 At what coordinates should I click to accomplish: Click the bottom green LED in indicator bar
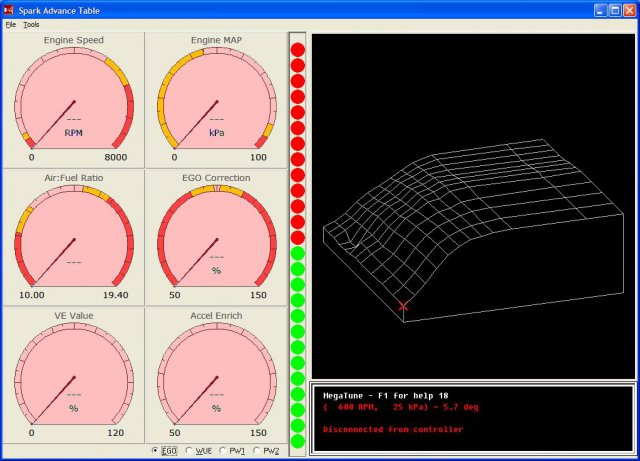click(x=297, y=441)
